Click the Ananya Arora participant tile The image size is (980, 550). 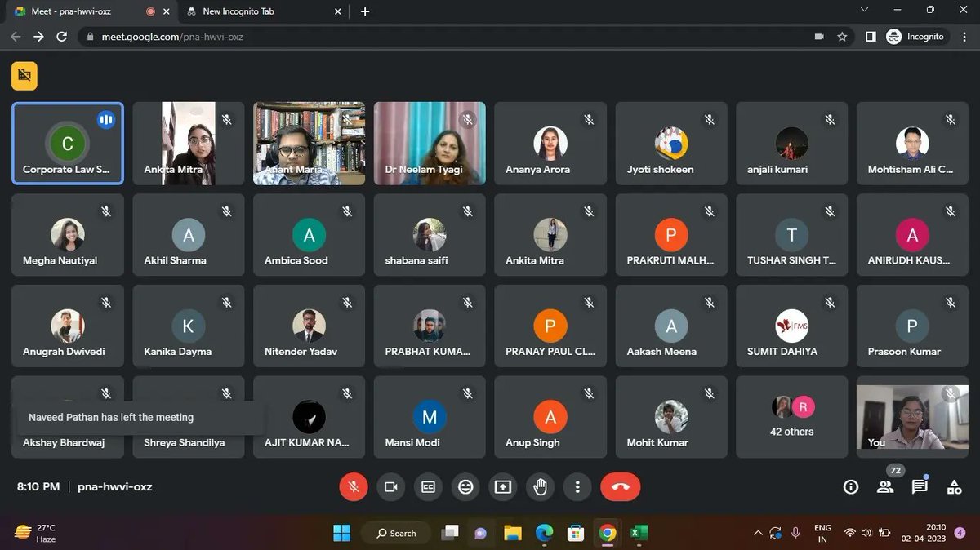click(x=550, y=144)
